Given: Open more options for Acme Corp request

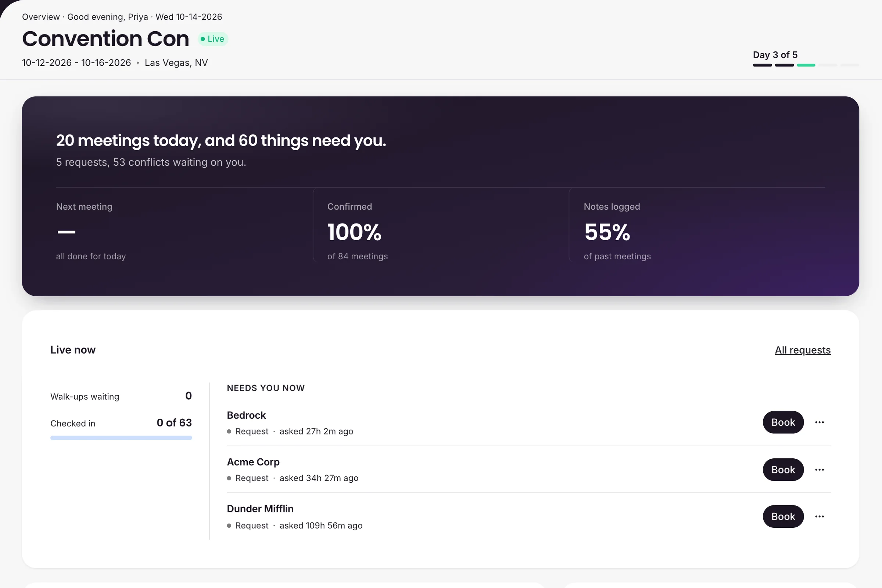Looking at the screenshot, I should click(820, 469).
